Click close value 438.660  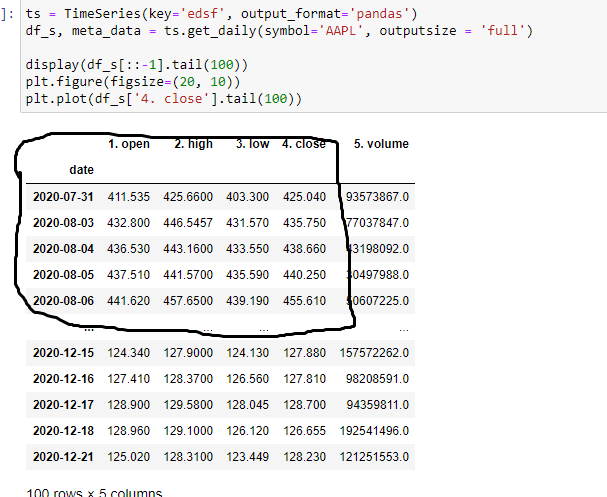(304, 249)
